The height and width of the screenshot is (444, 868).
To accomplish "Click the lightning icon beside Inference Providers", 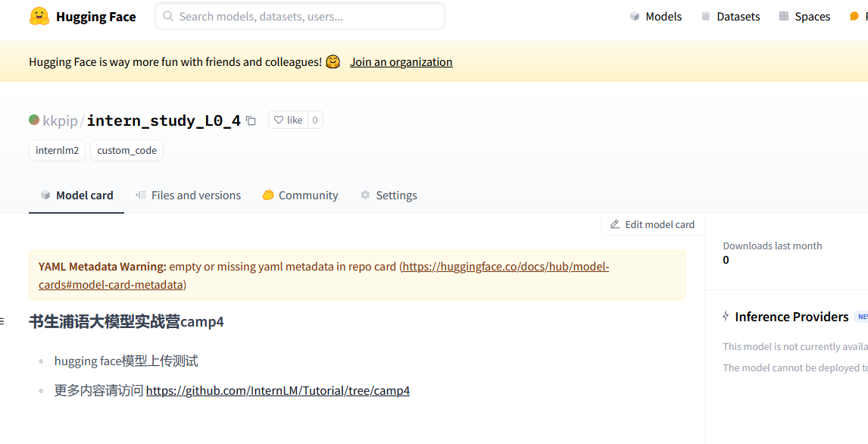I will click(726, 316).
